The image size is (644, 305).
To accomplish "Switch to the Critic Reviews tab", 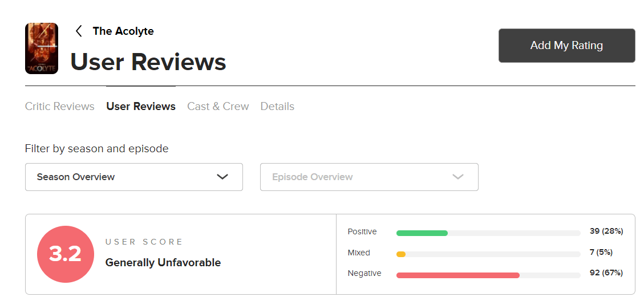I will [60, 107].
